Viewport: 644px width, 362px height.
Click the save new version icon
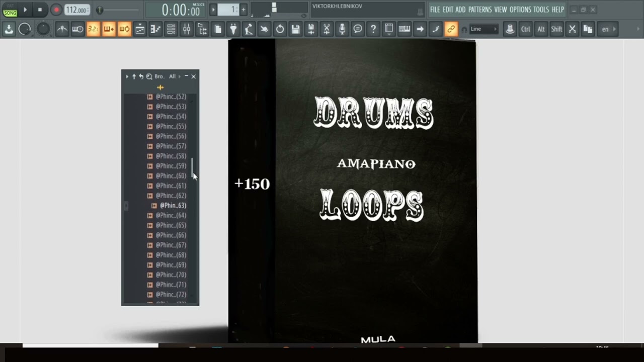click(311, 29)
